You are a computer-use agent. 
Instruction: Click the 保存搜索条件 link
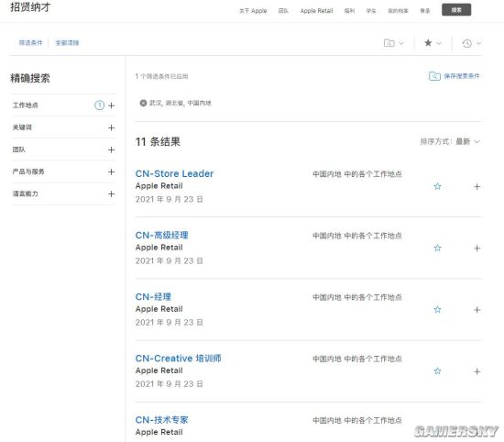[x=462, y=76]
